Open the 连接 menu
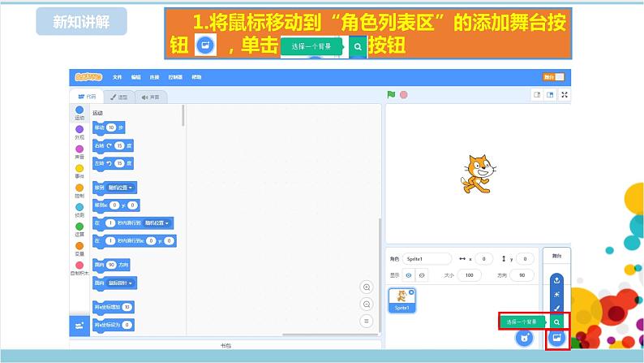 154,77
